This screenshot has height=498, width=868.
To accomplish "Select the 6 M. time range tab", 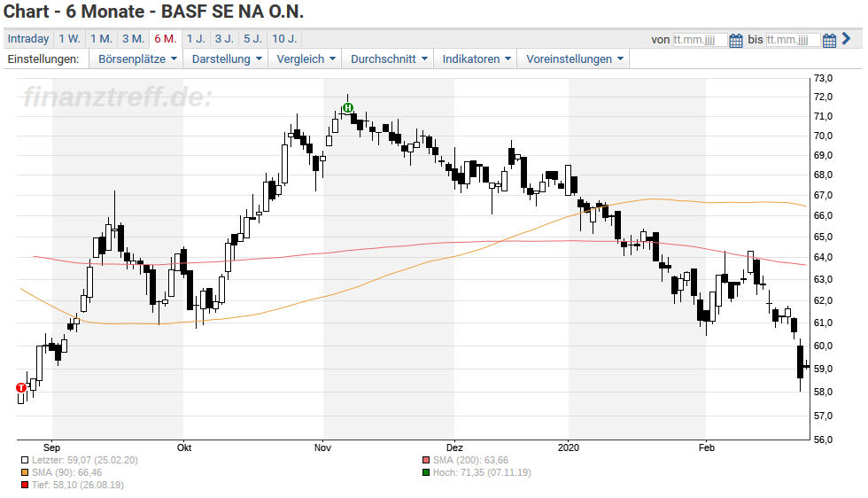I will pyautogui.click(x=166, y=39).
